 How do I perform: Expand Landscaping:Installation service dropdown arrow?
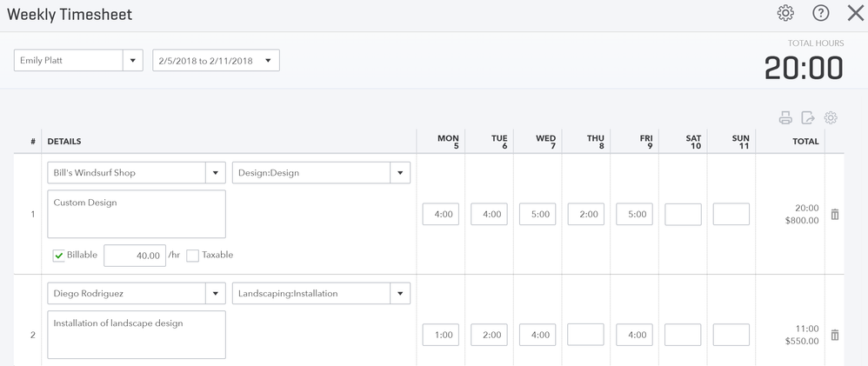click(x=400, y=294)
